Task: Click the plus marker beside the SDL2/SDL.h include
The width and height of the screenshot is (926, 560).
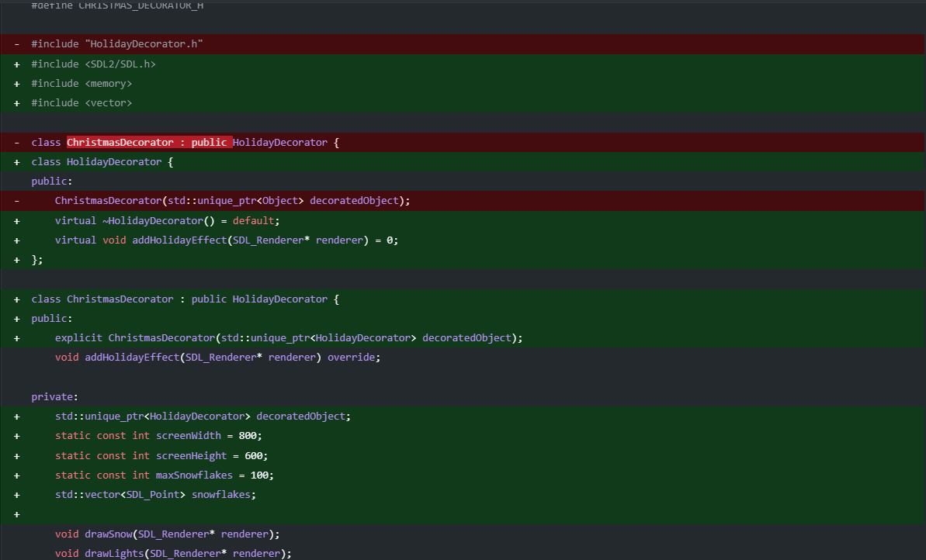Action: [16, 64]
